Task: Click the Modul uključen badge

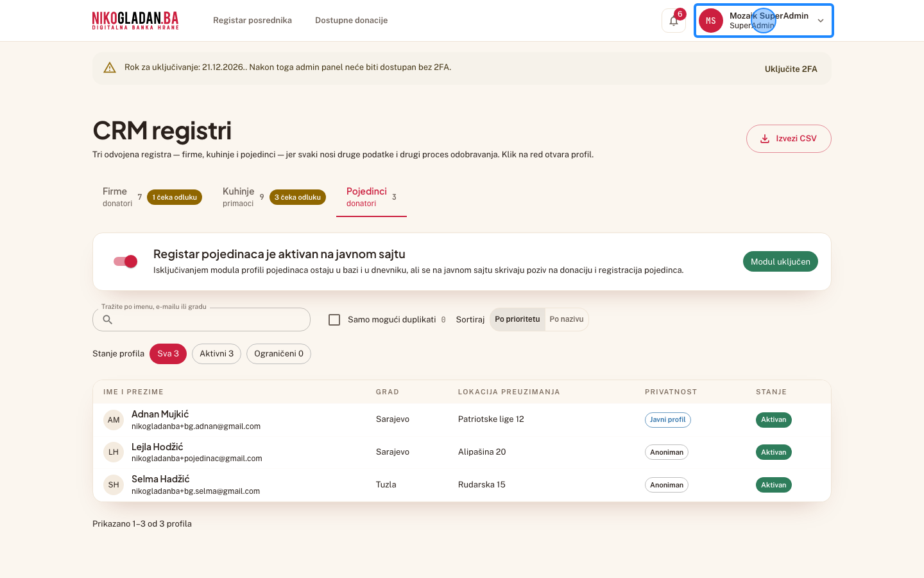Action: pos(780,261)
